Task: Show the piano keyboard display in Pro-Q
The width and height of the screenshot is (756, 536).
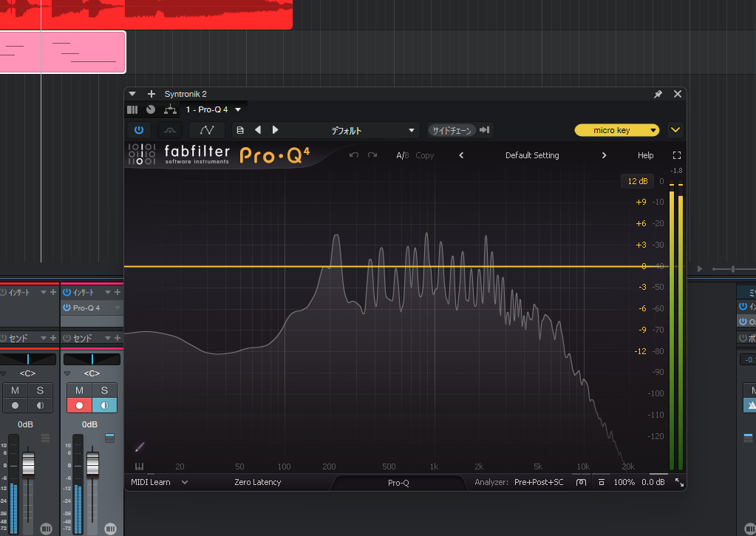Action: (x=138, y=467)
